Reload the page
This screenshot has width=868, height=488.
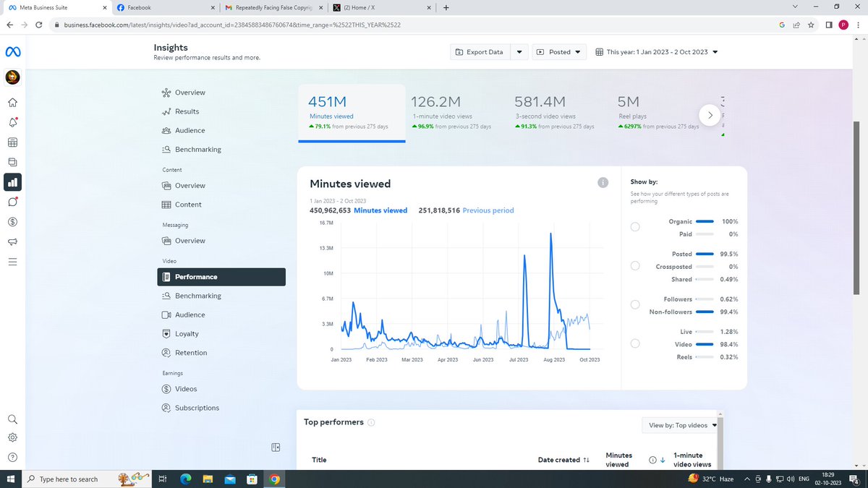[x=41, y=24]
